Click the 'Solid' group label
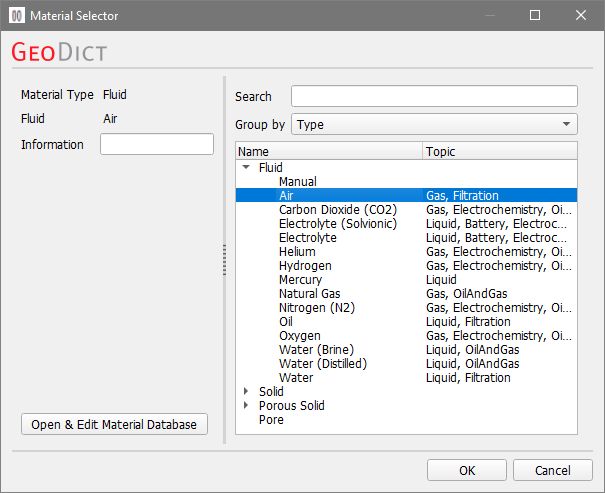The width and height of the screenshot is (605, 493). point(271,391)
